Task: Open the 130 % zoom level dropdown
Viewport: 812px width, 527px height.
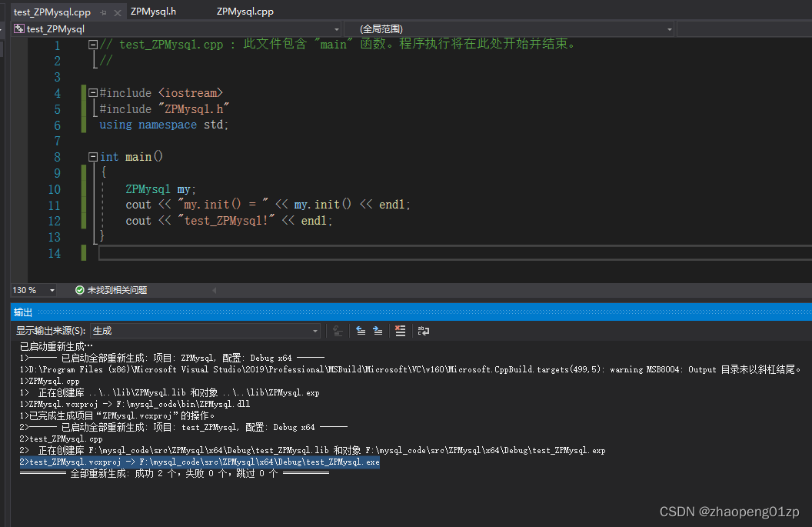Action: [x=52, y=290]
